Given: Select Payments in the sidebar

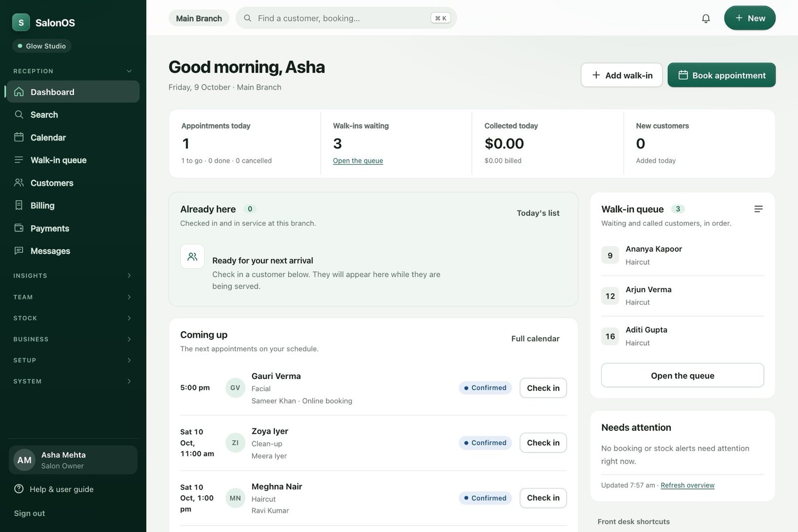Looking at the screenshot, I should click(73, 228).
